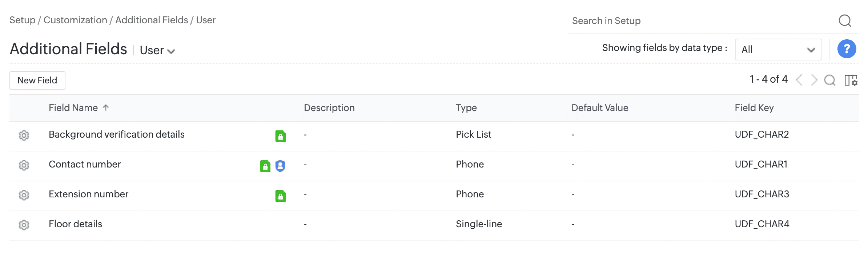Click the gear icon beside Extension number

click(24, 195)
